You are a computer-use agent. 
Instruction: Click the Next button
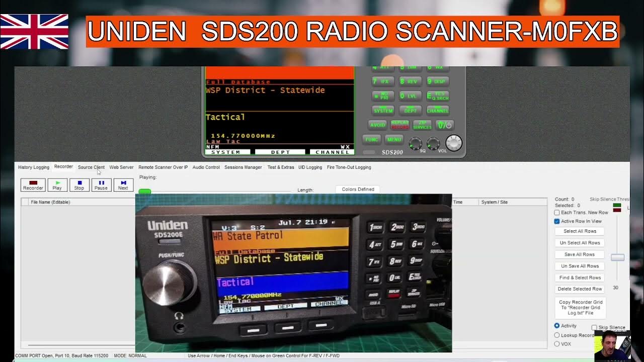click(x=123, y=185)
